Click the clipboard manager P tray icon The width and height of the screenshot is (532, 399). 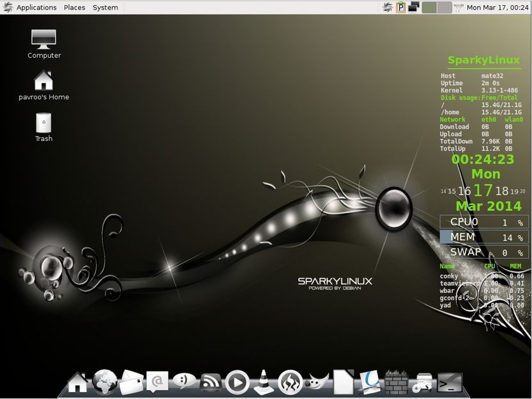[401, 8]
